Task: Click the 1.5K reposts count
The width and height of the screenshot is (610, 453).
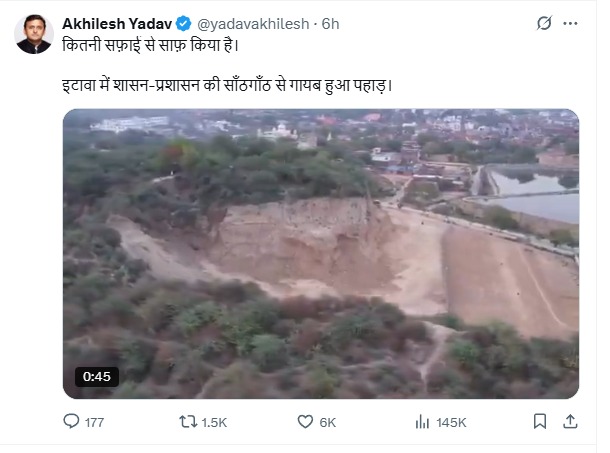Action: click(x=213, y=423)
